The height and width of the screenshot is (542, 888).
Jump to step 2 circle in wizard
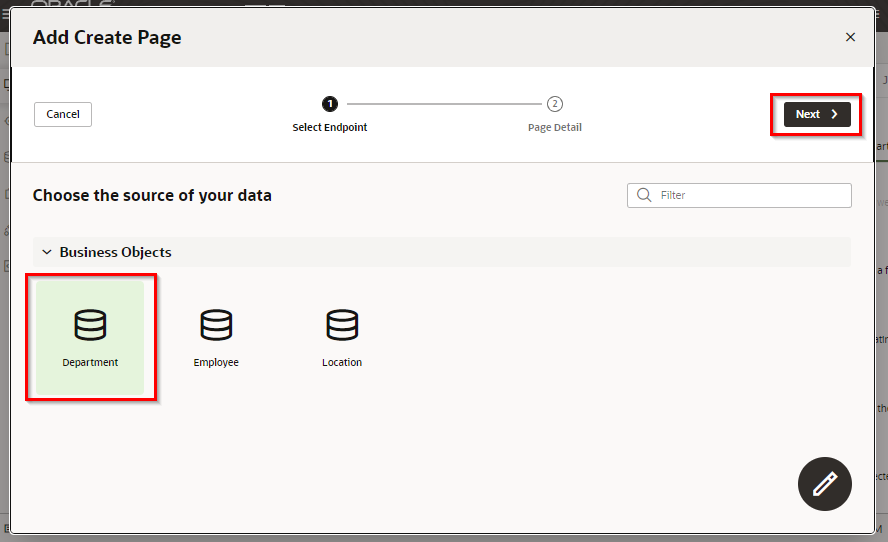pyautogui.click(x=555, y=104)
